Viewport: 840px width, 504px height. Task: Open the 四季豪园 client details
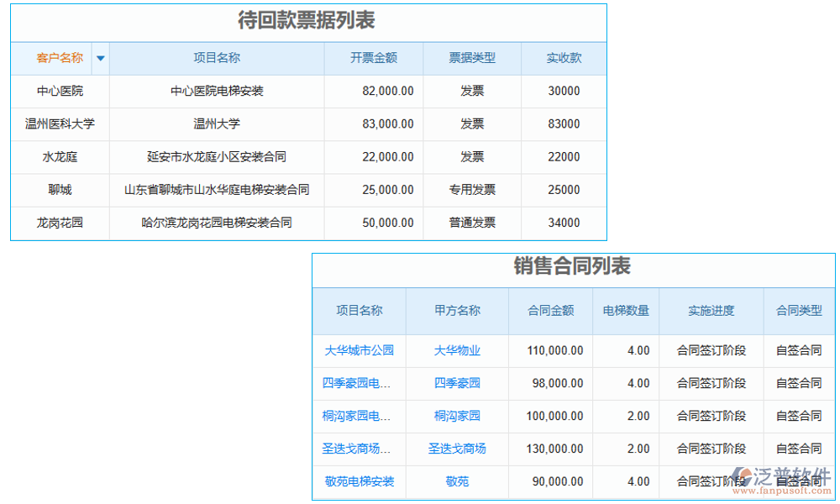(x=456, y=384)
